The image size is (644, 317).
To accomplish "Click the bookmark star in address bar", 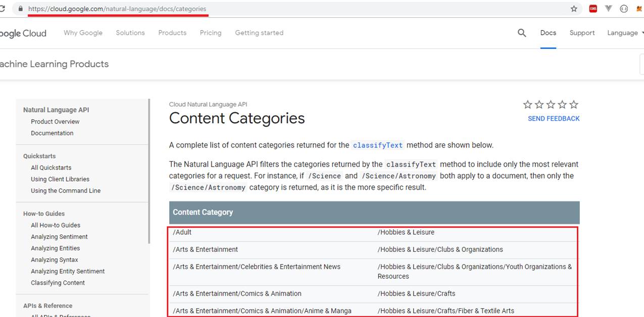I will (574, 9).
